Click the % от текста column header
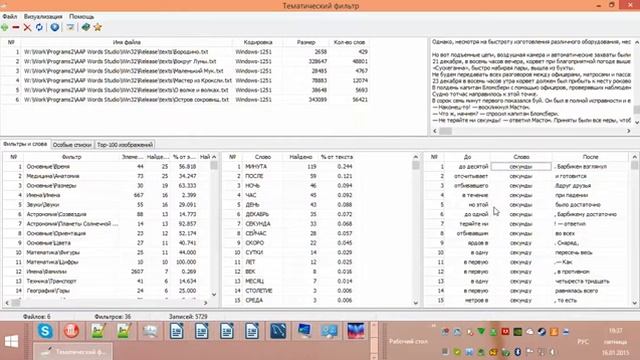The image size is (640, 360). (337, 157)
